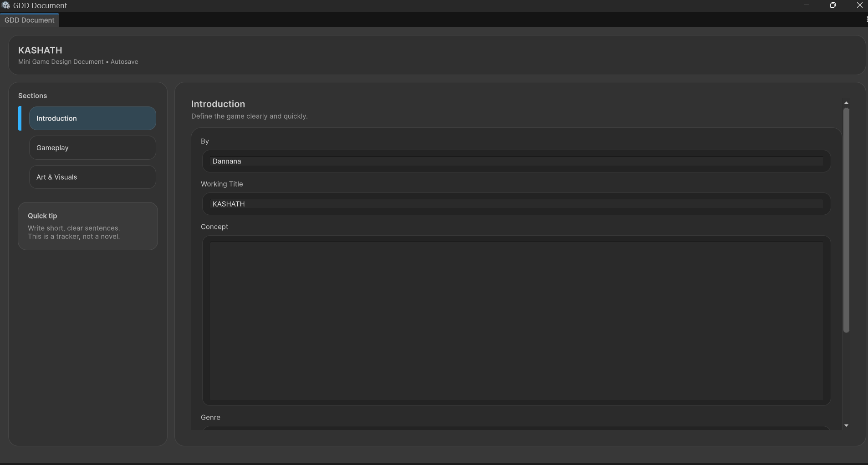868x465 pixels.
Task: Click the Quick tip card
Action: click(x=88, y=226)
